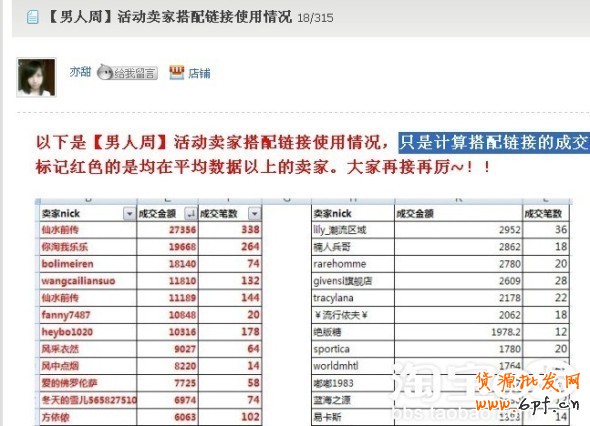Viewport: 590px width, 426px height.
Task: Click the 【男人周】活动卖家搭配链接使用情况 post title
Action: pyautogui.click(x=170, y=17)
